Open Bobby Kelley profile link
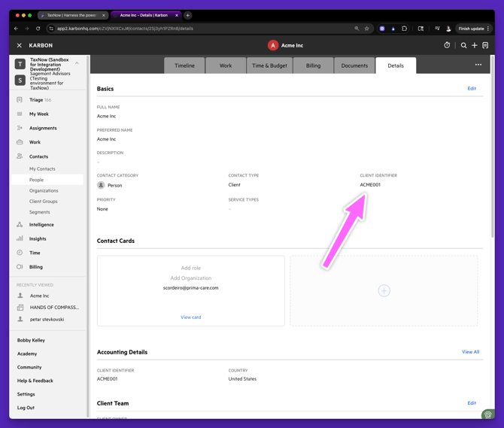The width and height of the screenshot is (504, 428). pos(31,340)
